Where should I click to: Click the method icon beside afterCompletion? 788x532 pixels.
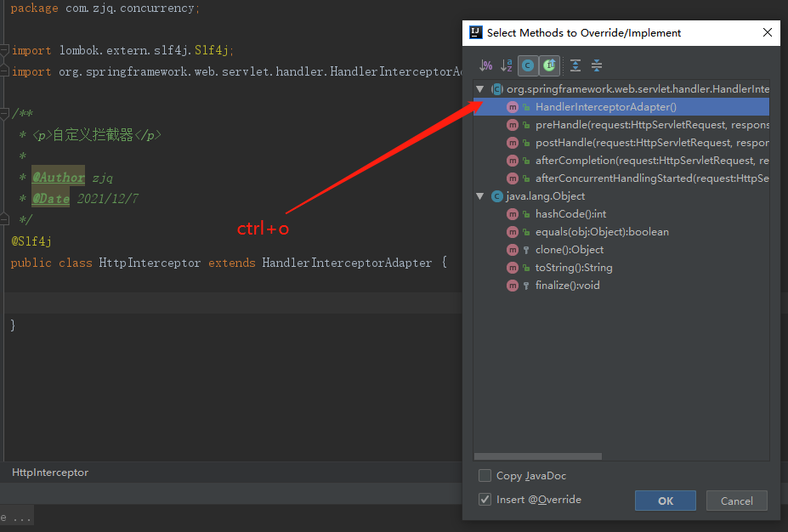[512, 161]
